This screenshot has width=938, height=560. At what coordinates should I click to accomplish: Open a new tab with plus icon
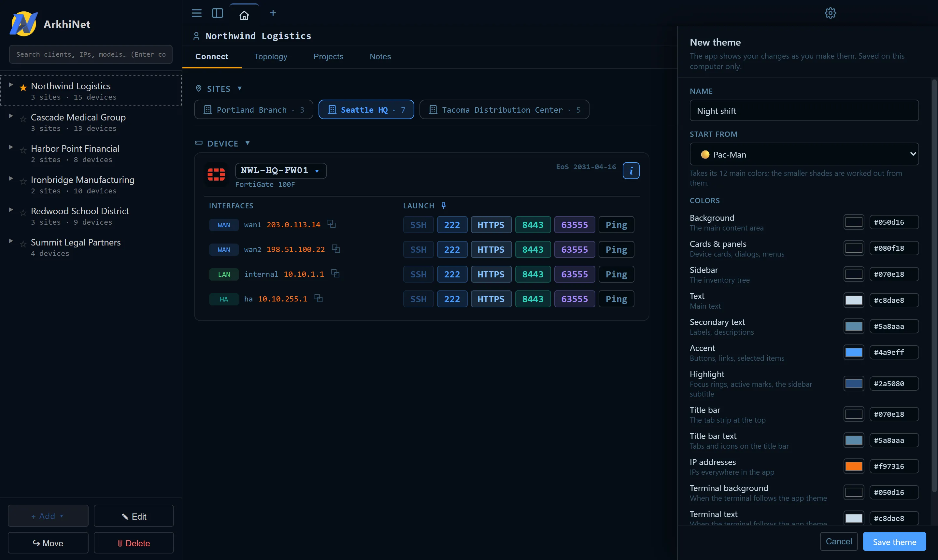pyautogui.click(x=273, y=13)
